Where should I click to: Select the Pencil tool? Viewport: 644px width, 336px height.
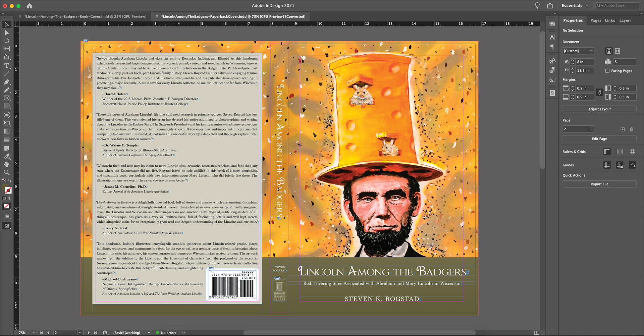(x=6, y=90)
